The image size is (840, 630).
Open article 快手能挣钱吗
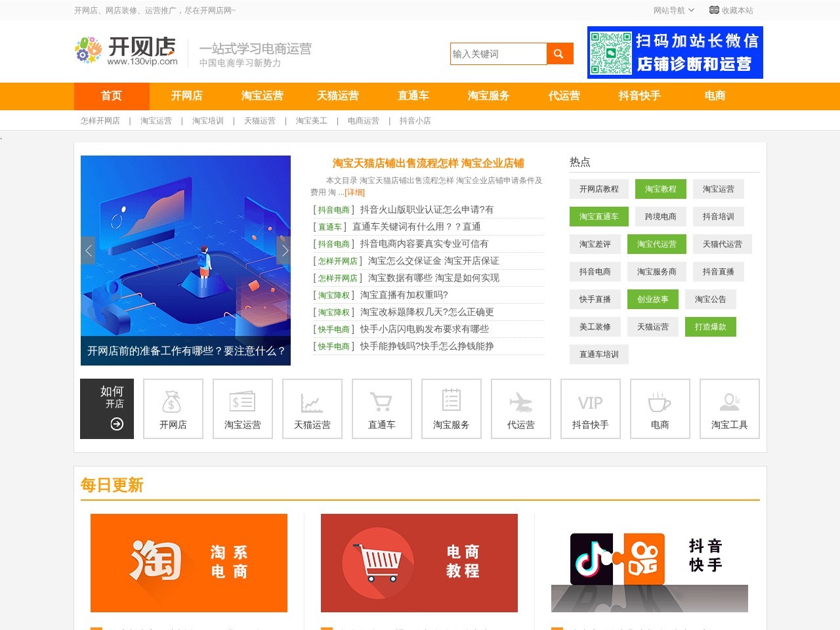coord(427,346)
